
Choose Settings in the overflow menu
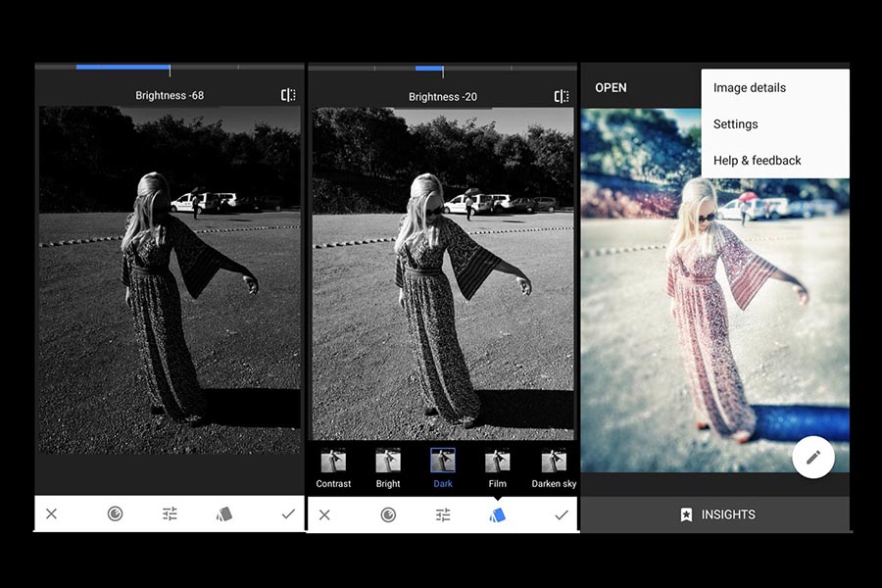coord(735,123)
